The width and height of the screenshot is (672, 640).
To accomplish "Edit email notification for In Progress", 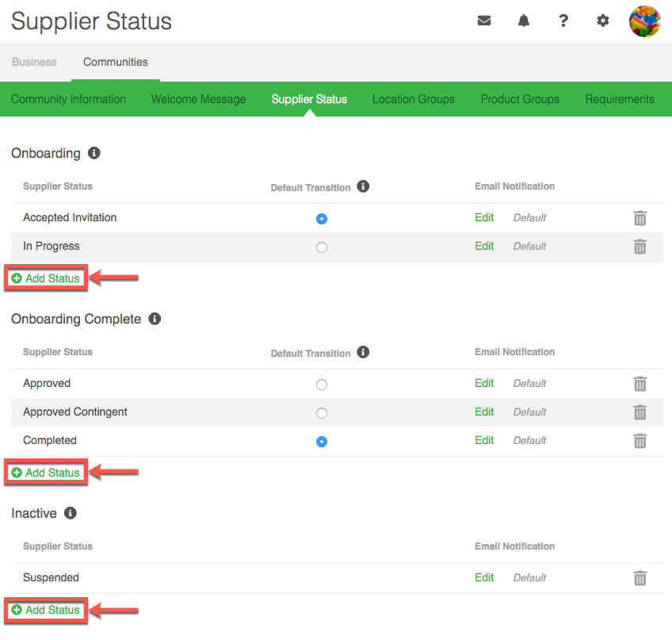I will 484,246.
